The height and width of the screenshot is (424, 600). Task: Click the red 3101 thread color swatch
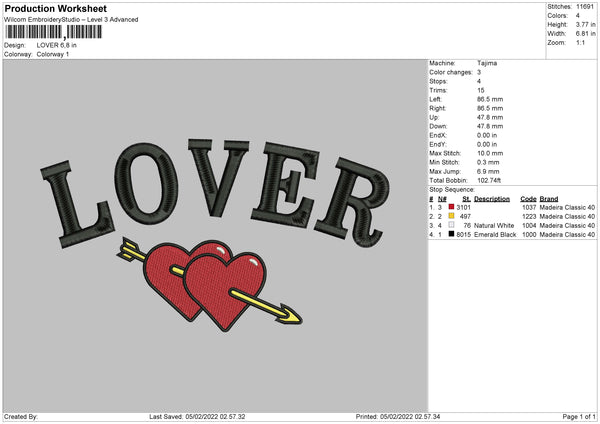click(452, 207)
